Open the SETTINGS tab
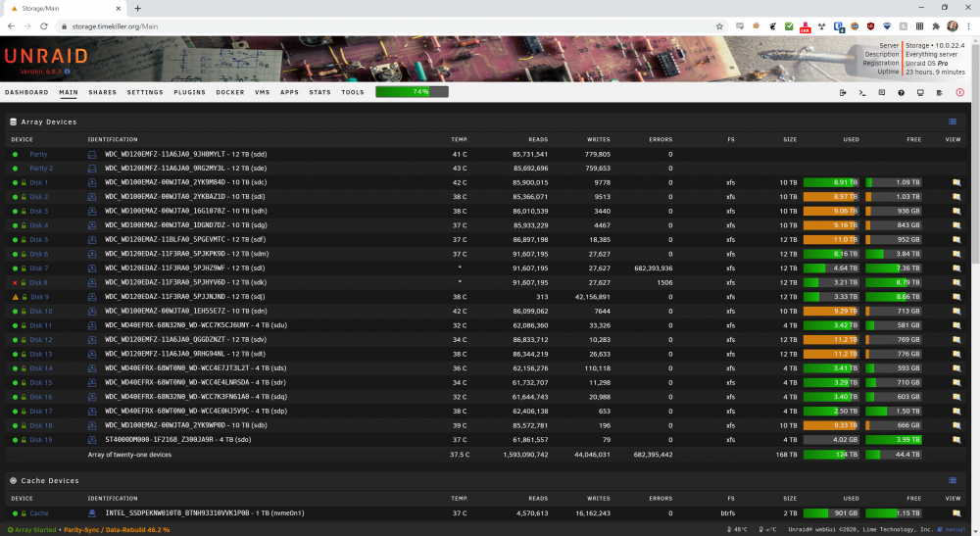Screen dimensions: 980x536 click(x=145, y=92)
